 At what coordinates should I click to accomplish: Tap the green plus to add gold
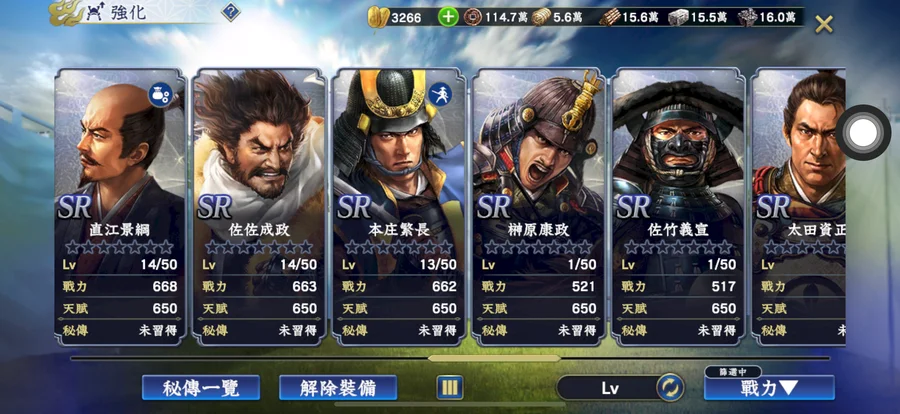coord(448,17)
